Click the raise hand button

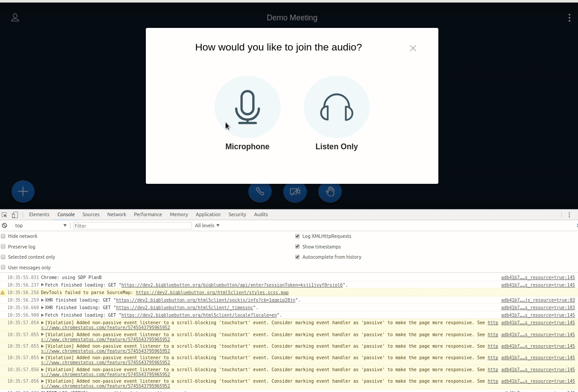(x=330, y=192)
